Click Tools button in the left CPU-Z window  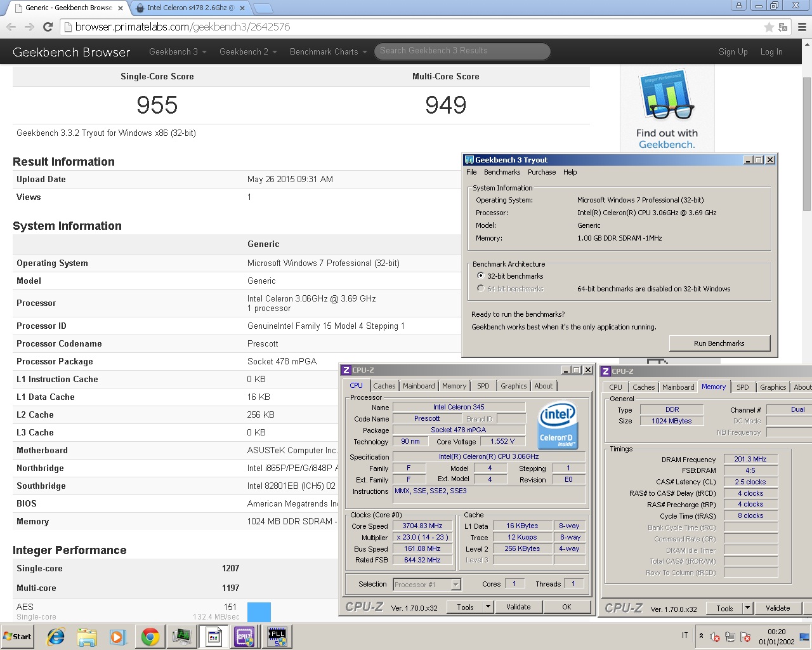tap(465, 607)
